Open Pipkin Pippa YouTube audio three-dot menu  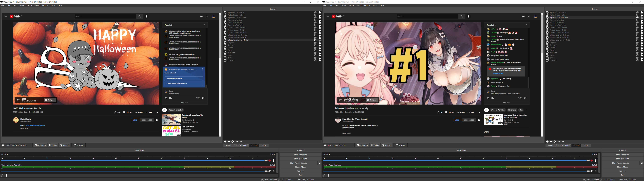coord(596,171)
